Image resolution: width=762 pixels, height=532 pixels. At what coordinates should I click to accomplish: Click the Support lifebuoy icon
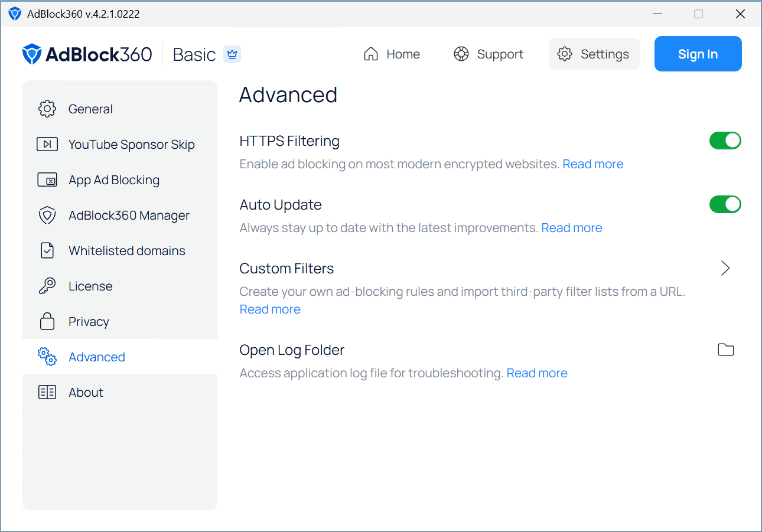pos(461,54)
